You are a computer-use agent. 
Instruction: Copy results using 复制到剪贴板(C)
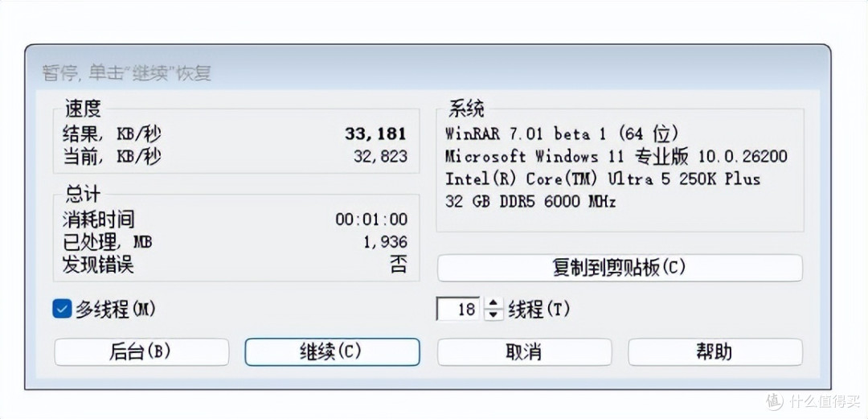point(620,268)
